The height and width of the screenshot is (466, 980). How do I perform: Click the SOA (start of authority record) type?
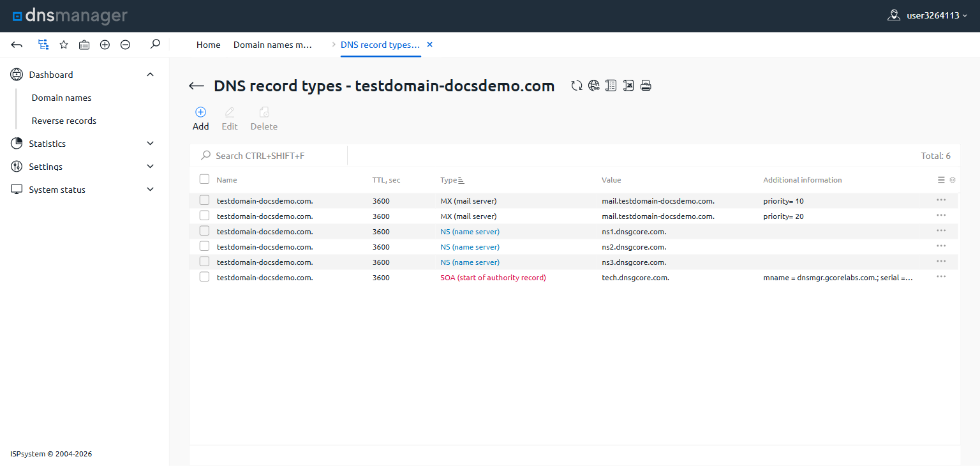coord(493,278)
